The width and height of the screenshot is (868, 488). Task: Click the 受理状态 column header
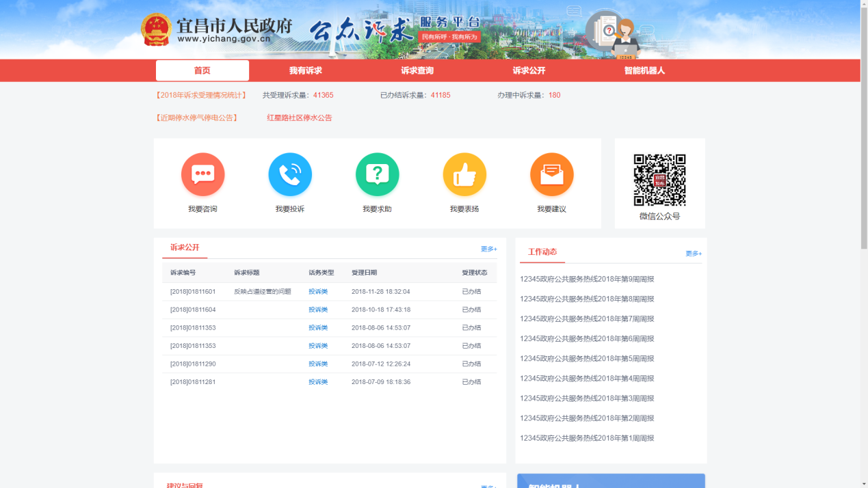(x=475, y=273)
